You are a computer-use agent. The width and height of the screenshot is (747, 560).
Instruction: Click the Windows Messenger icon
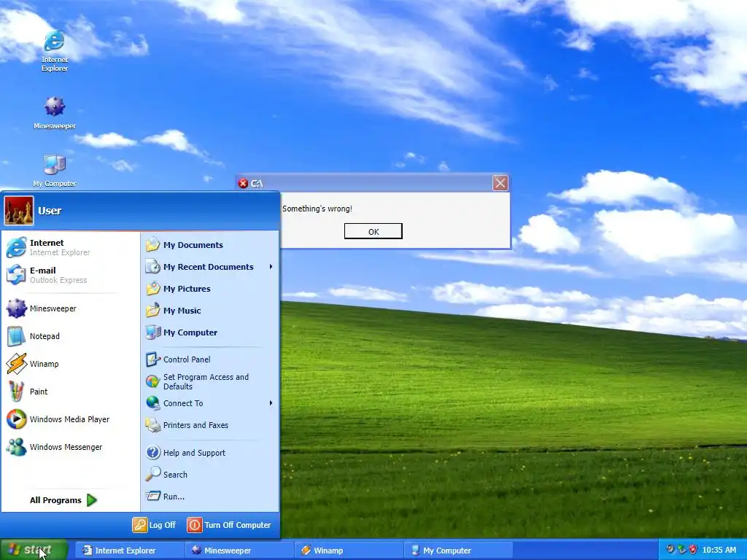click(x=16, y=447)
